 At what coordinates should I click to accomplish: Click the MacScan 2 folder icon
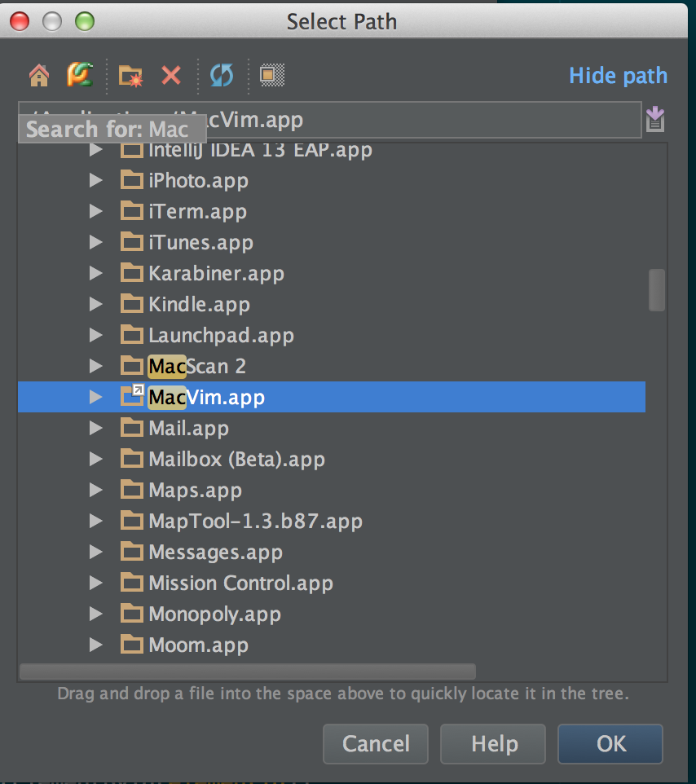pos(132,366)
